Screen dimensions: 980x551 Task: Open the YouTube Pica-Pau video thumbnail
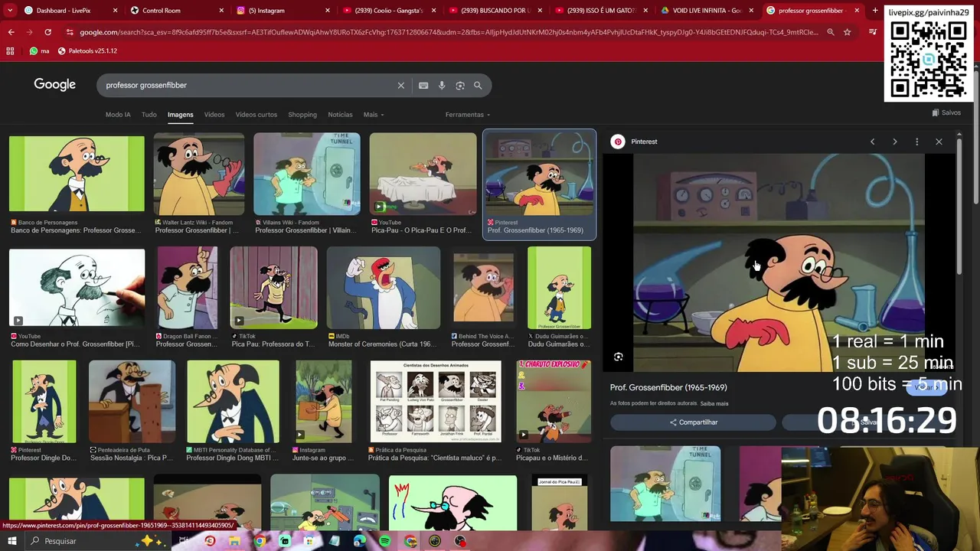423,174
